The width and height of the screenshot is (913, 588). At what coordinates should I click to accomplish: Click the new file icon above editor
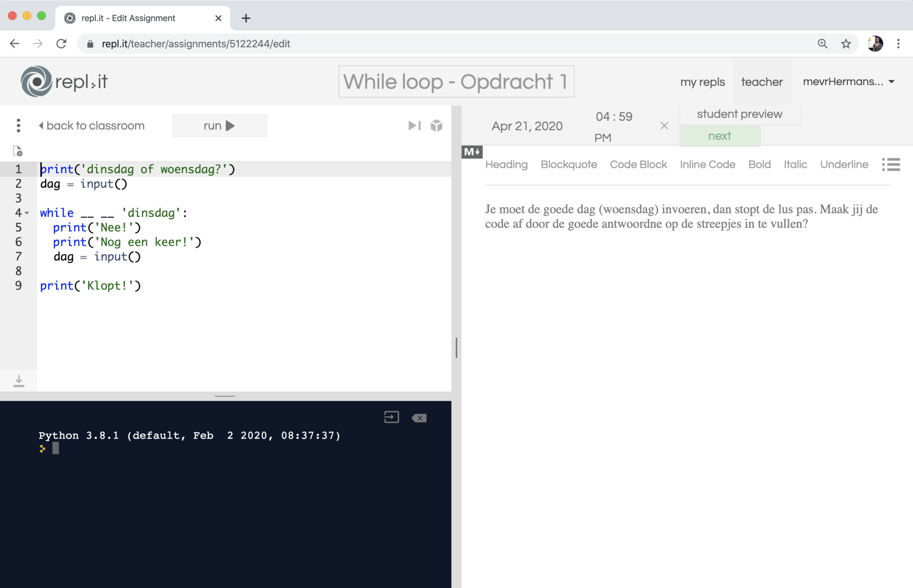point(17,151)
